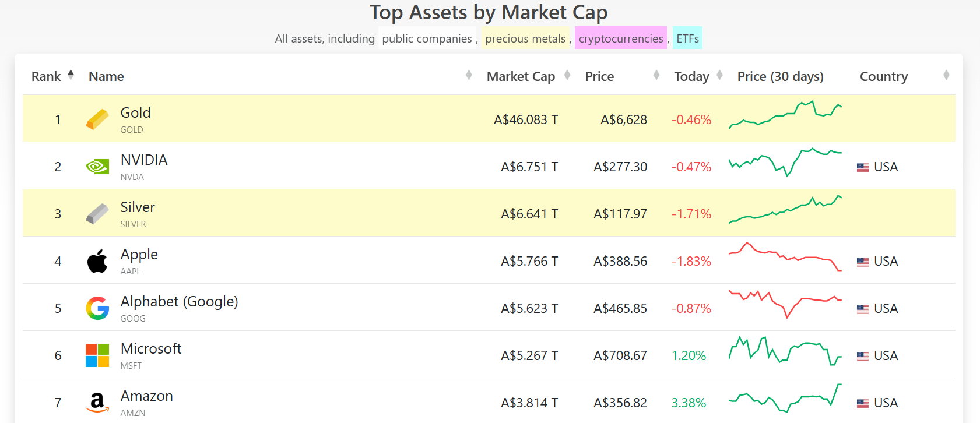Click the USA flag in NVIDIA row

pos(863,167)
